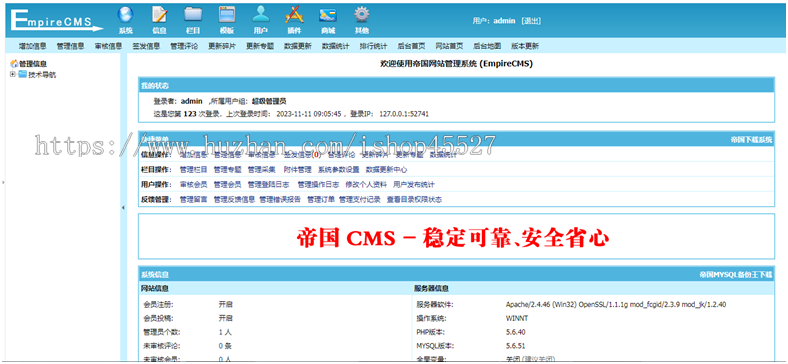The height and width of the screenshot is (364, 788).
Task: Click the folder icon of 技术导航
Action: [23, 74]
